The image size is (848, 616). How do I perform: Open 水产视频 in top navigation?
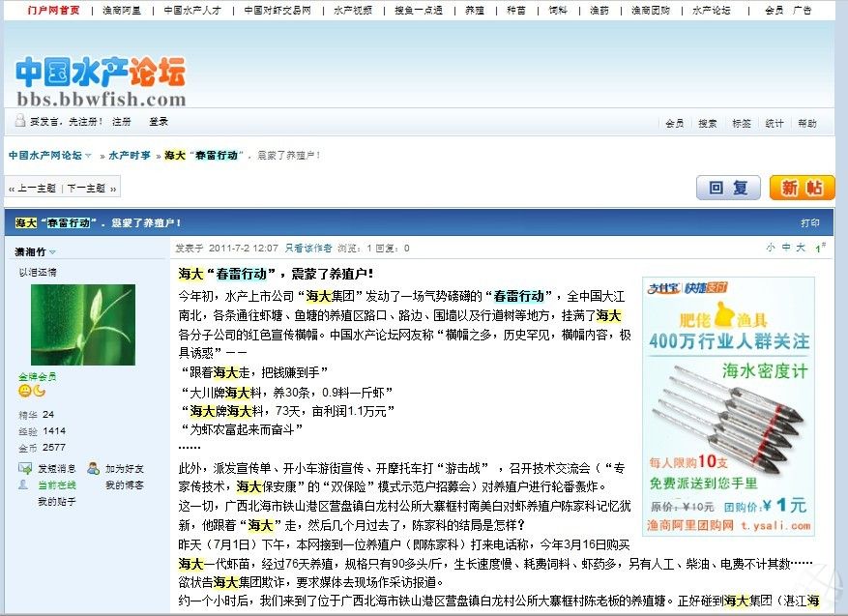(x=353, y=10)
